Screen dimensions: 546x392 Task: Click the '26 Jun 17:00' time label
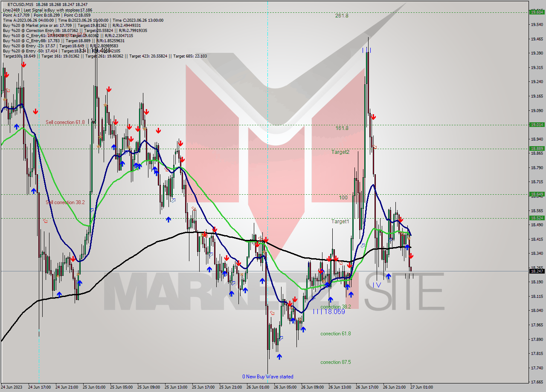coord(366,387)
